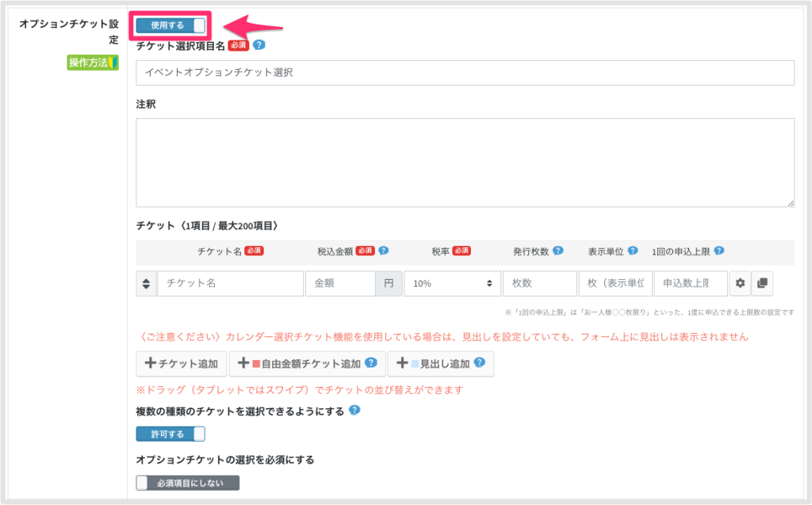The width and height of the screenshot is (812, 505).
Task: Click the 枚（表示単位 input field
Action: pyautogui.click(x=615, y=283)
